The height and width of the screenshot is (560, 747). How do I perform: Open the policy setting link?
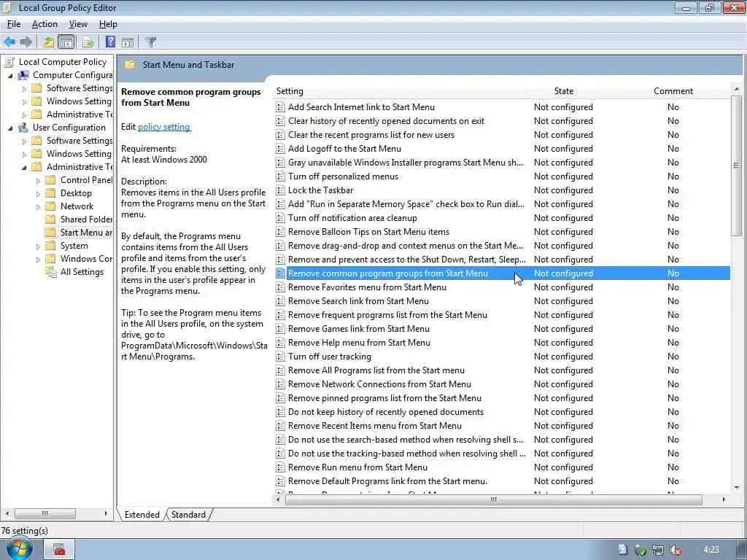point(164,127)
